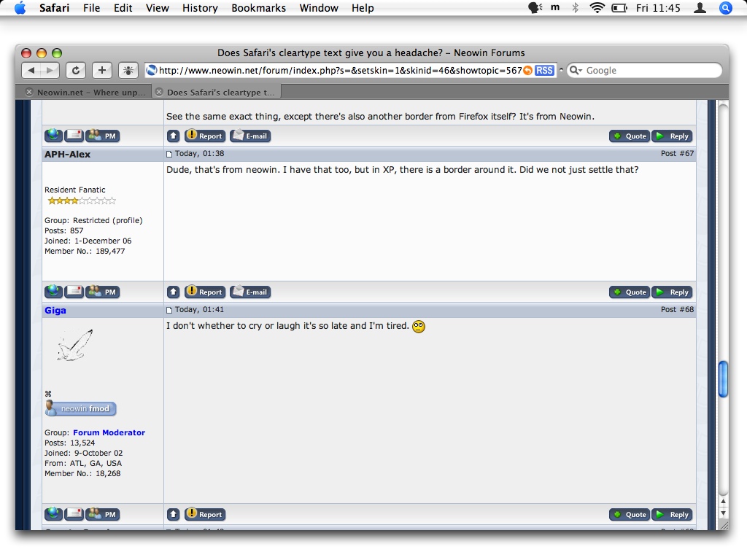
Task: Click the Wi-Fi status icon
Action: (597, 7)
